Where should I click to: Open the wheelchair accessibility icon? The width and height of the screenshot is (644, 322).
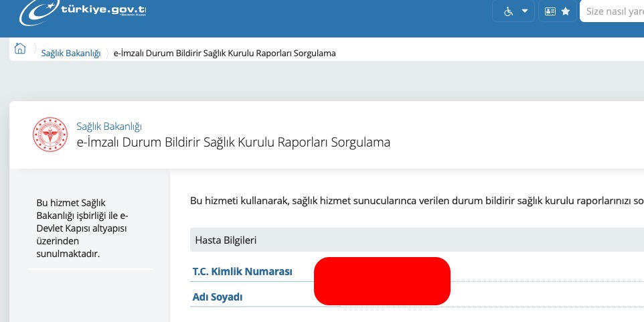tap(507, 11)
